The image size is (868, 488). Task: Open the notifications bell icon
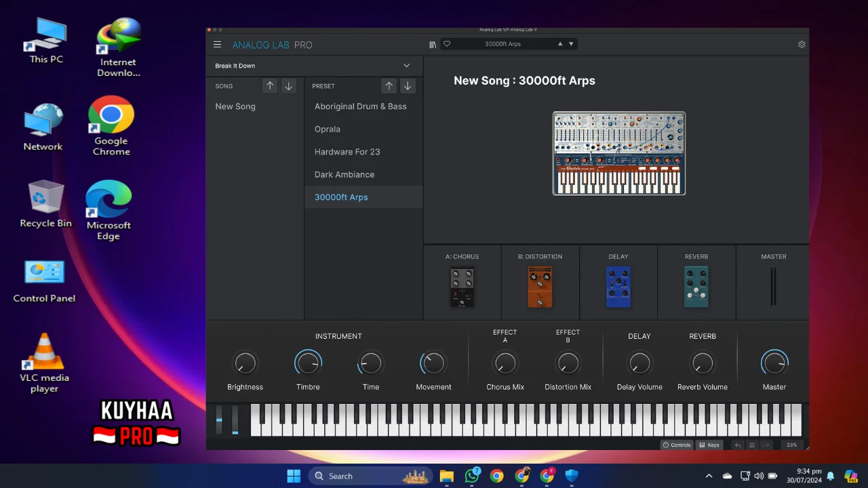(x=830, y=476)
